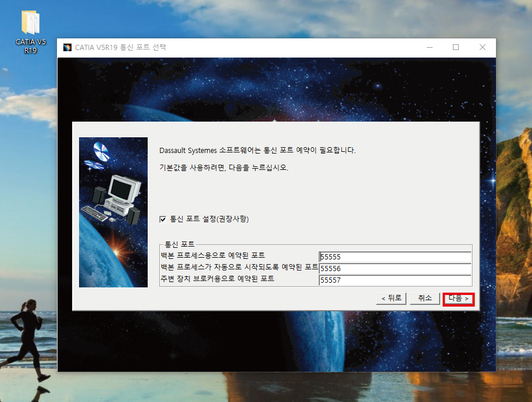Proceed with the 다음 > button
Viewport: 532px width, 402px height.
(458, 299)
